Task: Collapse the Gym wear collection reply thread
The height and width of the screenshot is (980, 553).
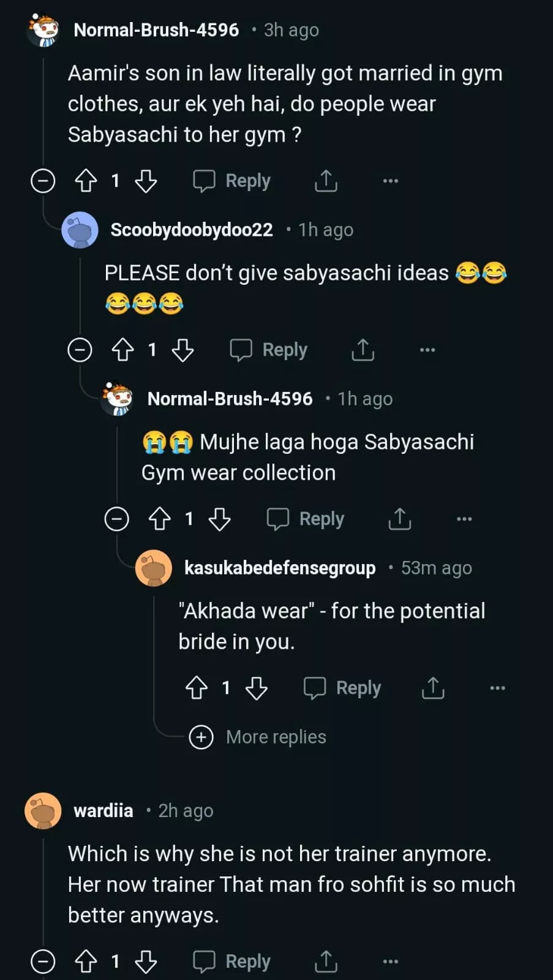Action: click(116, 519)
